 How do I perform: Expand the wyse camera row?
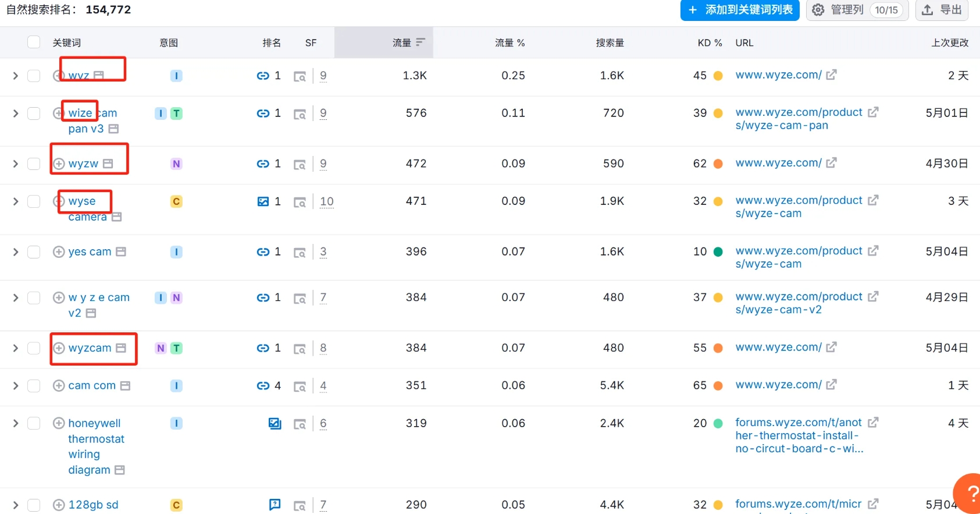[16, 201]
